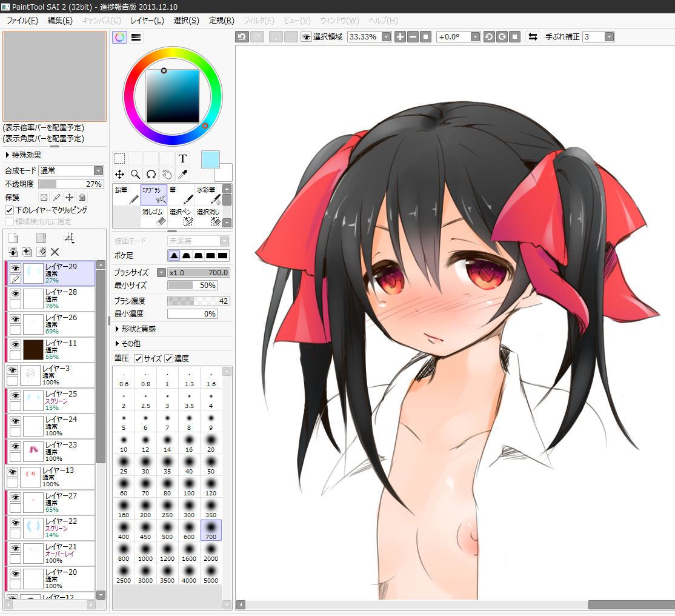This screenshot has height=616, width=675.
Task: Rotate the canvas counterclockwise
Action: coord(489,36)
